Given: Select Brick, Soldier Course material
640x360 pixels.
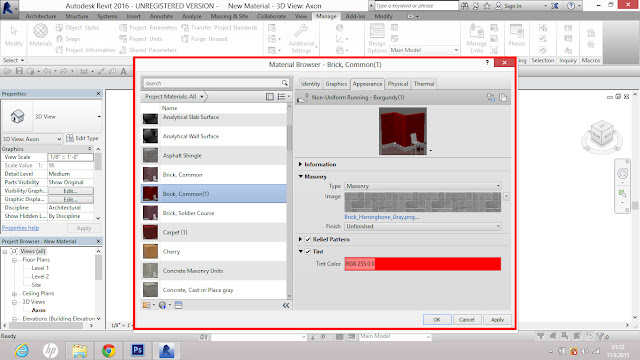Looking at the screenshot, I should [x=214, y=213].
